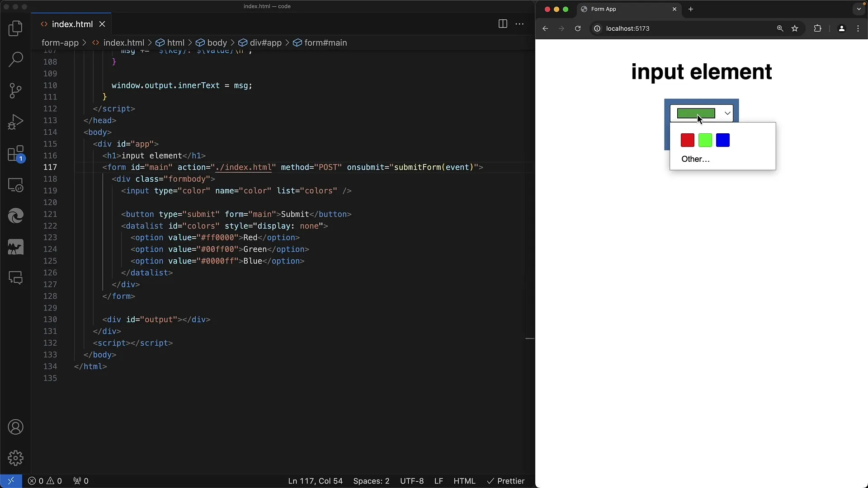Click the Run and Debug icon
Screen dimensions: 868x488
[15, 122]
